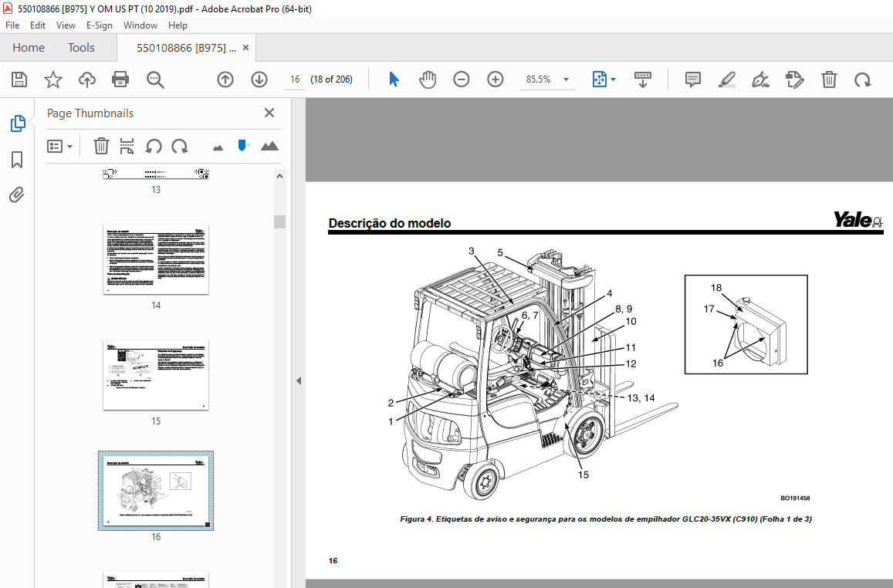
Task: Zoom out with minus button
Action: (x=462, y=79)
